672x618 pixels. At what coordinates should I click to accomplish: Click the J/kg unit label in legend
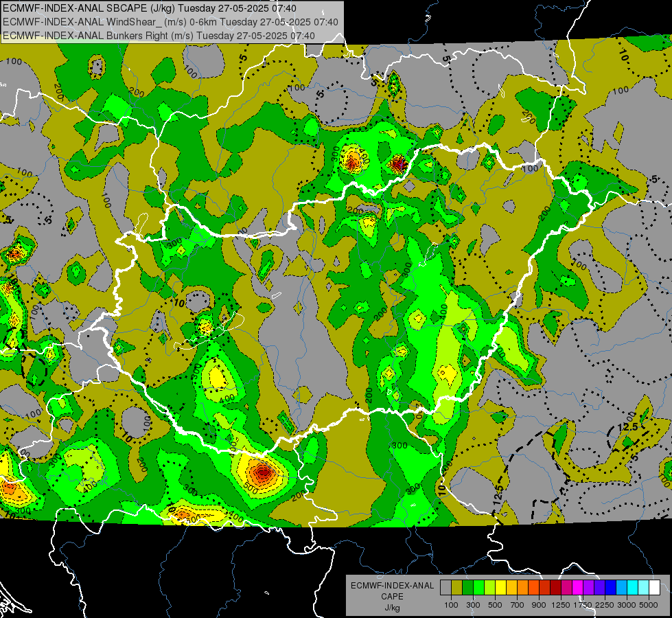tap(392, 608)
